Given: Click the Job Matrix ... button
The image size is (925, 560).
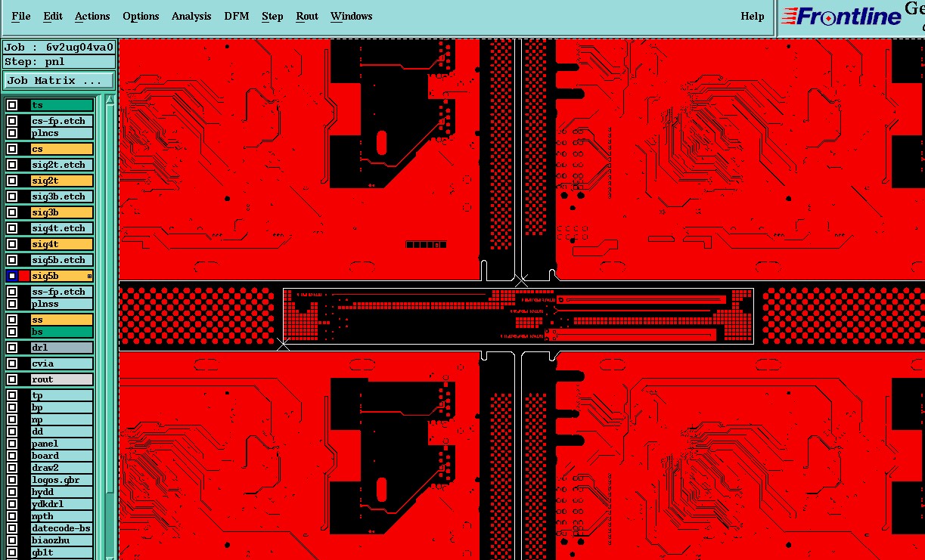Looking at the screenshot, I should pyautogui.click(x=59, y=80).
